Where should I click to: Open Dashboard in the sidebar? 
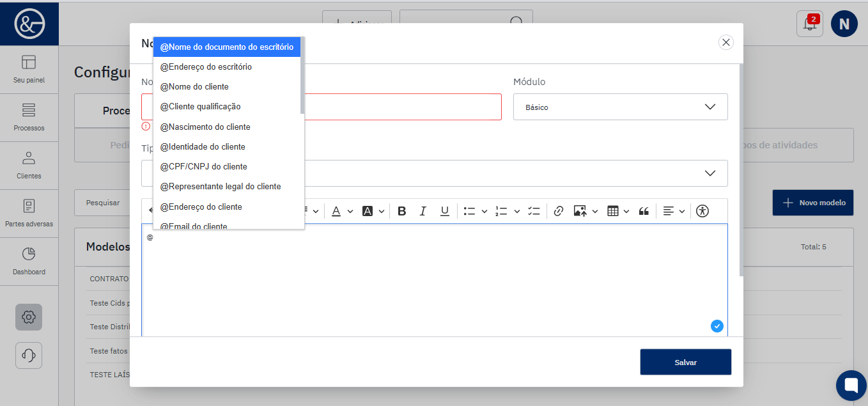click(29, 262)
